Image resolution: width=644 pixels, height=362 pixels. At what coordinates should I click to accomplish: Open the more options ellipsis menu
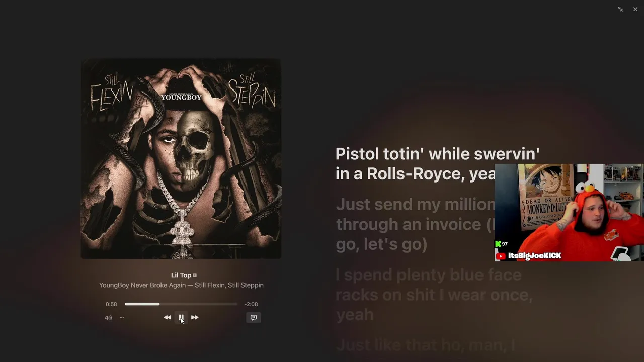coord(122,318)
